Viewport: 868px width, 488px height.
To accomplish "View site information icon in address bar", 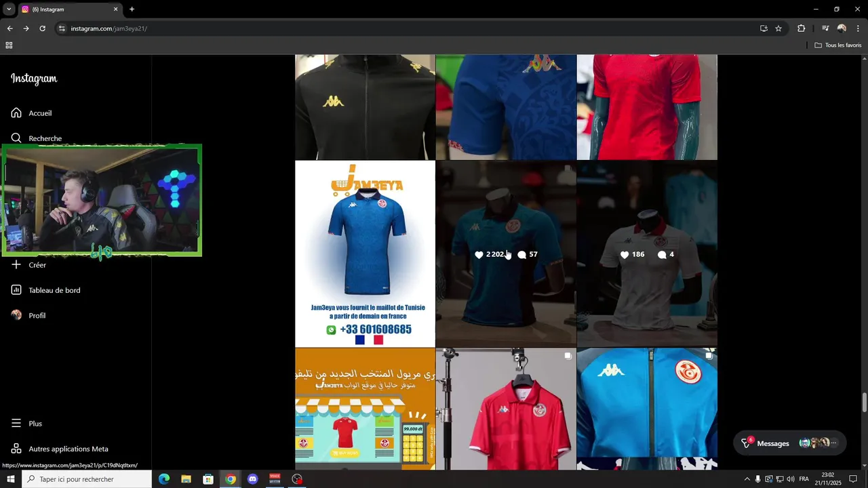I will [x=62, y=28].
